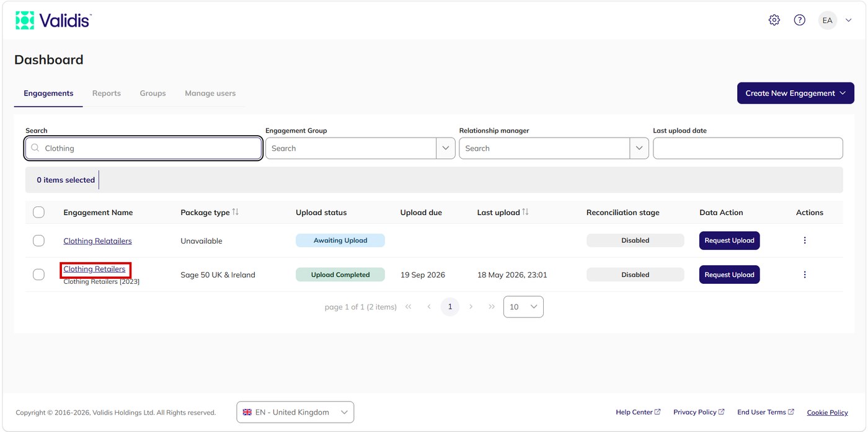868x432 pixels.
Task: Sort by Last upload column
Action: (x=525, y=212)
